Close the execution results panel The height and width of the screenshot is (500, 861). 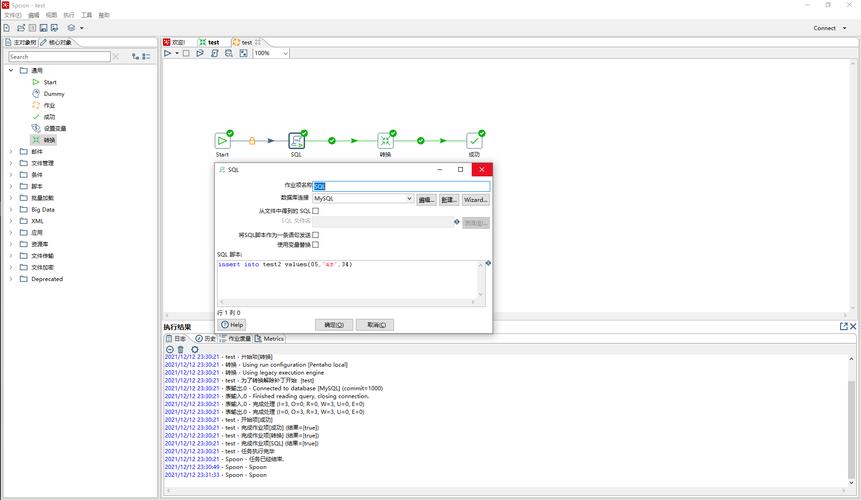click(x=853, y=326)
